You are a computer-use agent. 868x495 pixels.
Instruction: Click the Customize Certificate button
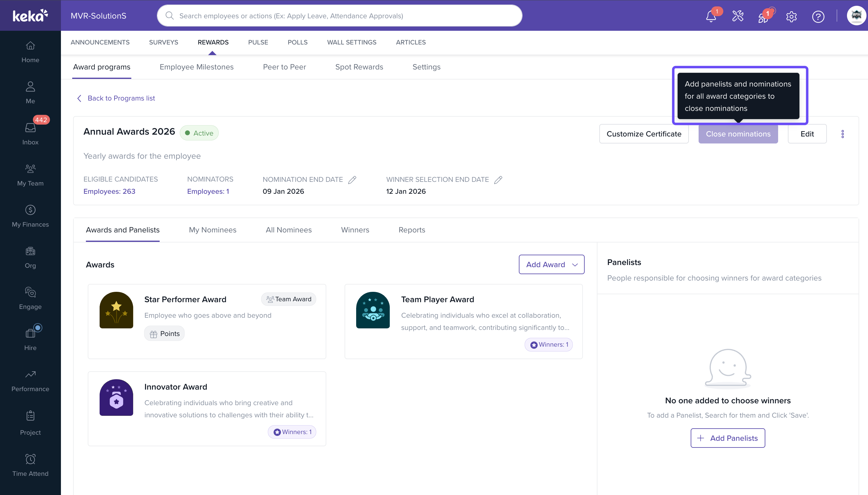click(x=643, y=134)
